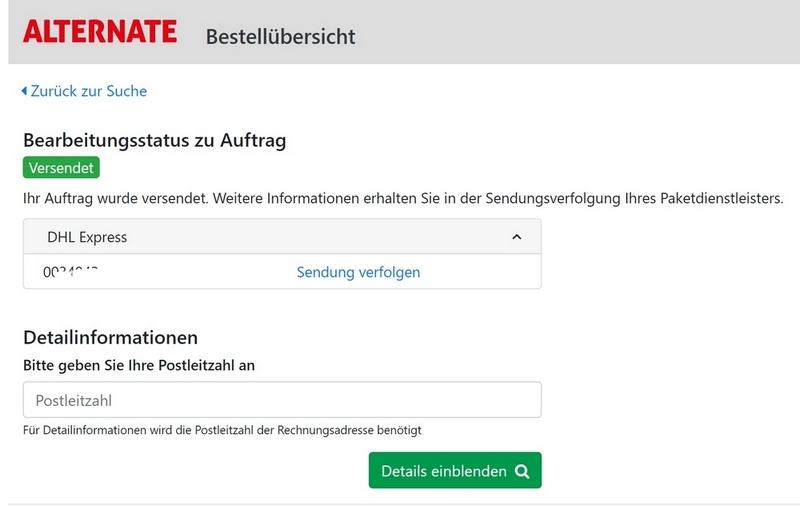Click the Rechnungsadresse helper text below input
Image resolution: width=800 pixels, height=506 pixels.
pos(222,430)
